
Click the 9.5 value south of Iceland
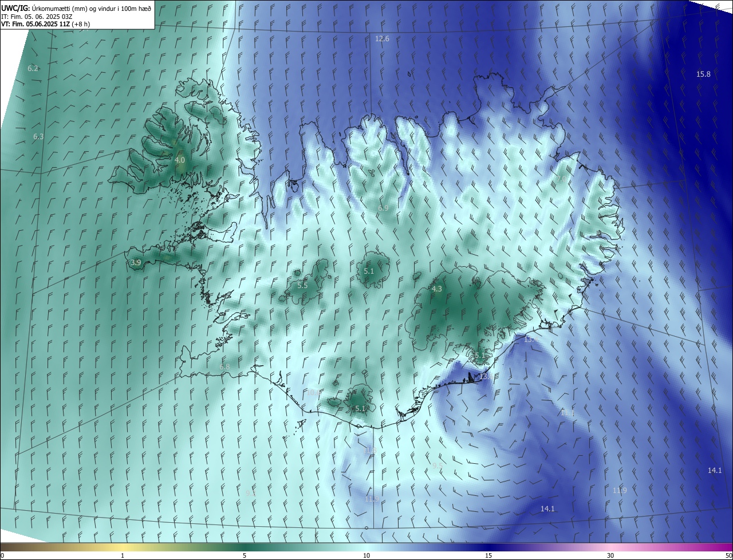(x=437, y=466)
